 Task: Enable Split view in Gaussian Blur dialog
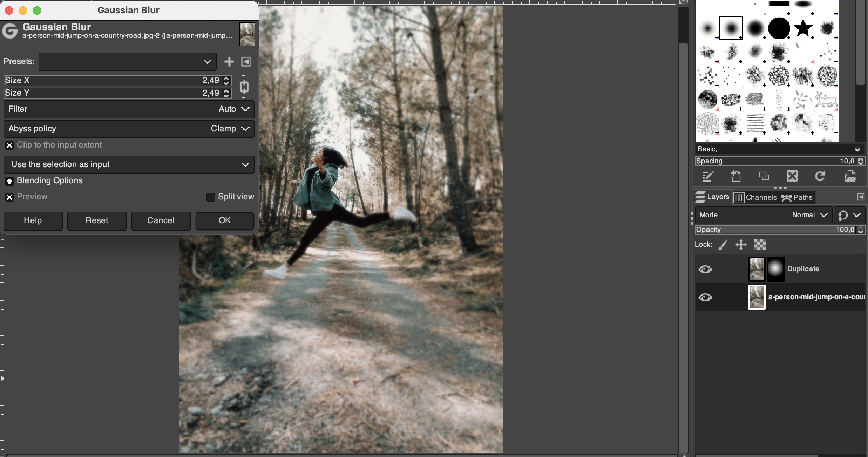pos(211,197)
